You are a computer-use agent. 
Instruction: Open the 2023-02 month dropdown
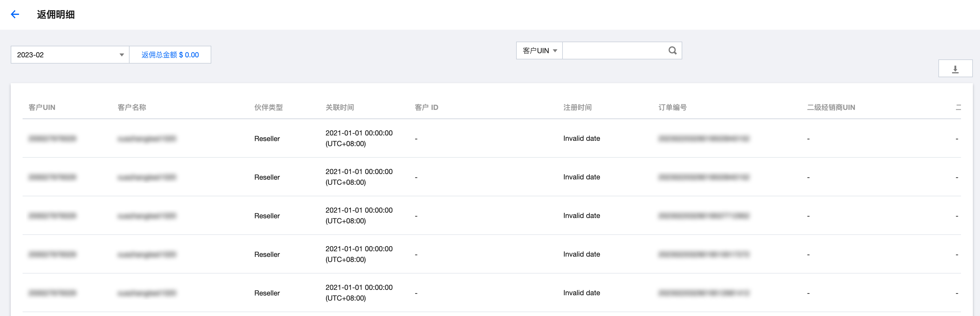pyautogui.click(x=70, y=55)
